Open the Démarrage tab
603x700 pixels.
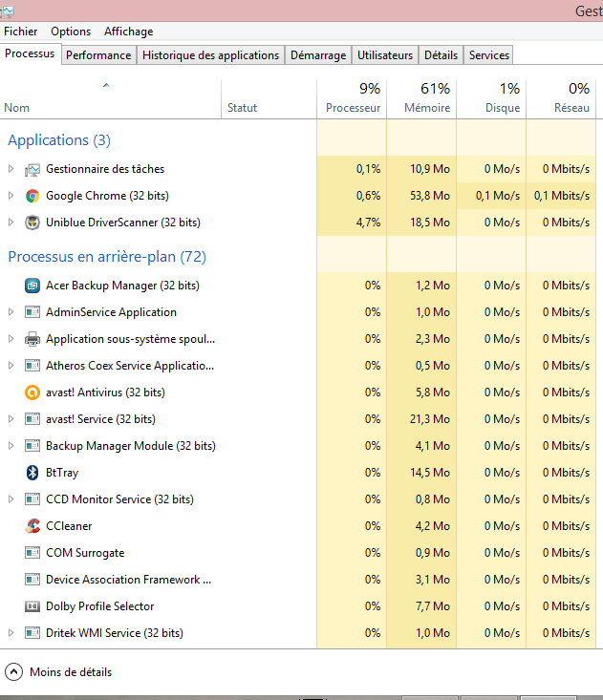pyautogui.click(x=318, y=55)
